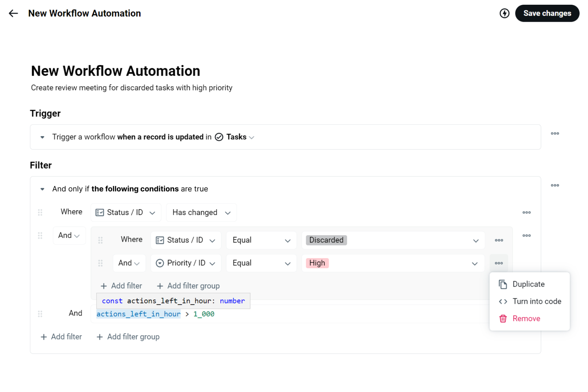The height and width of the screenshot is (392, 588).
Task: Open the Equal dropdown for Priority condition
Action: 261,263
